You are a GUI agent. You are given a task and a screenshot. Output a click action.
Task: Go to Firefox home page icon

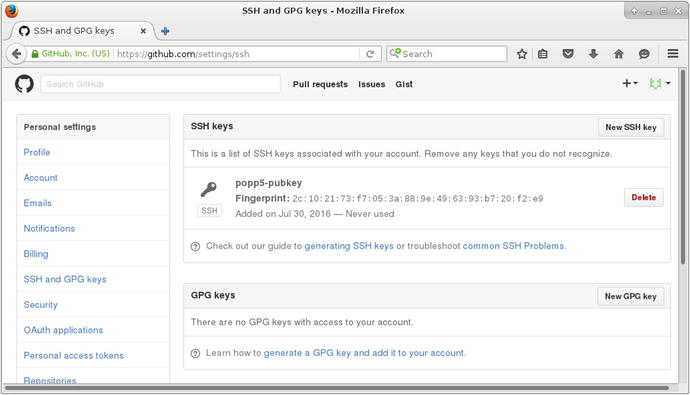(x=619, y=54)
